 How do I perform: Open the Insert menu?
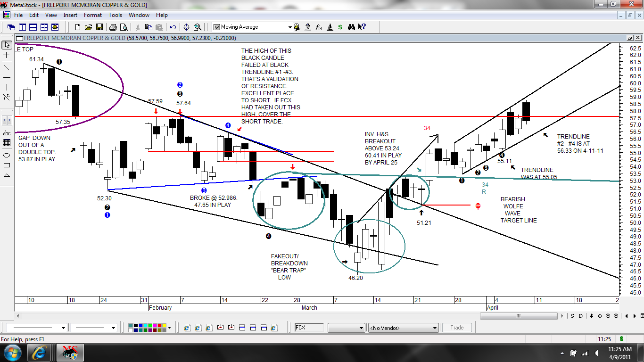pos(70,15)
